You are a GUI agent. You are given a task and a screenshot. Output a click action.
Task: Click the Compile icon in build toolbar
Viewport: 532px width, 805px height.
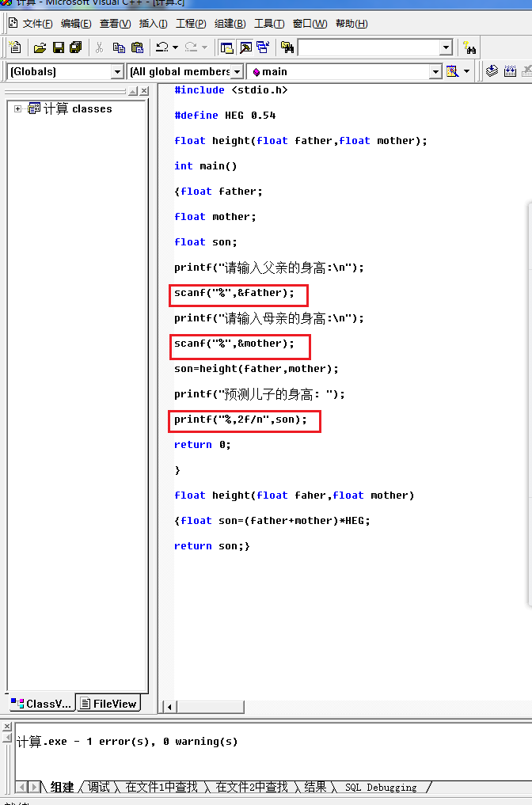pyautogui.click(x=492, y=71)
